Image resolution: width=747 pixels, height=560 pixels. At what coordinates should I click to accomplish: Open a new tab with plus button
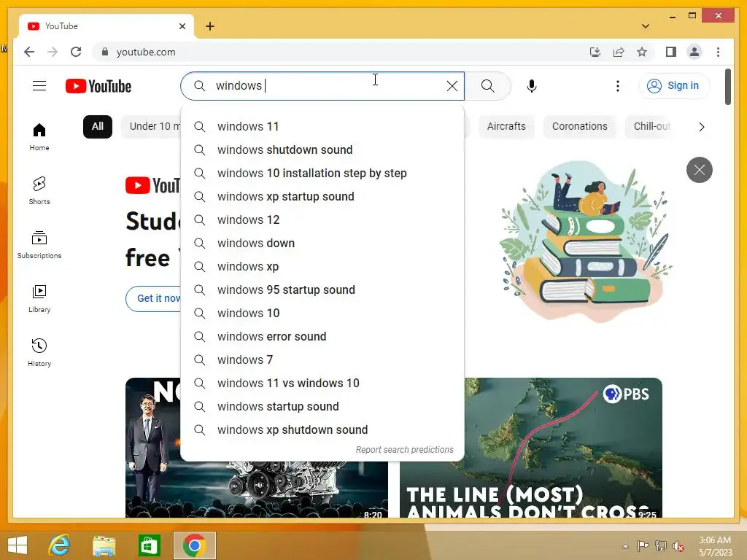coord(210,26)
